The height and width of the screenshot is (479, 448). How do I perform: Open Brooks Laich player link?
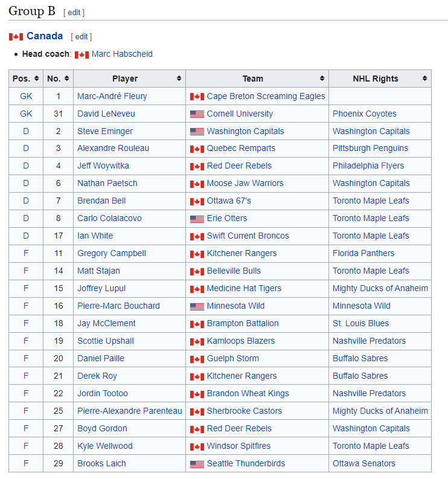coord(101,463)
